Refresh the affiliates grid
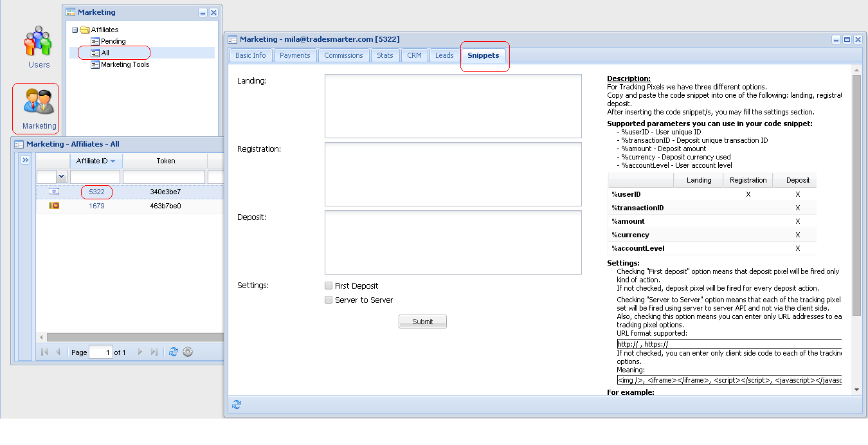The image size is (868, 445). pos(173,352)
